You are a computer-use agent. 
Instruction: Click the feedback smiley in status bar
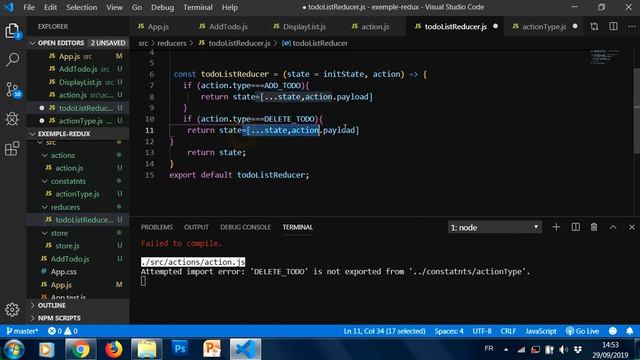613,331
